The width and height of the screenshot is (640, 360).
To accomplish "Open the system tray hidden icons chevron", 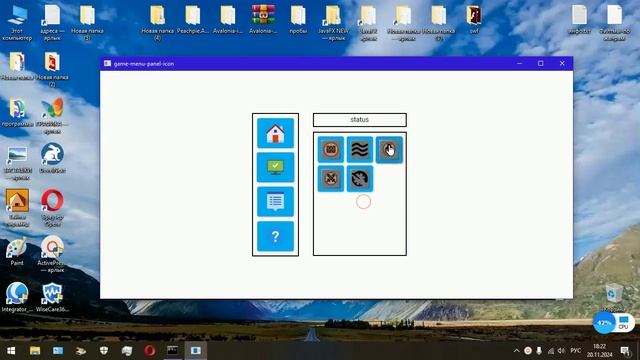I will pyautogui.click(x=516, y=351).
